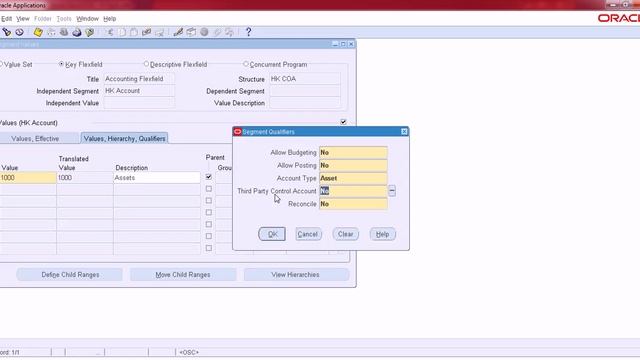Open the Edit menu
The width and height of the screenshot is (640, 360).
point(7,19)
